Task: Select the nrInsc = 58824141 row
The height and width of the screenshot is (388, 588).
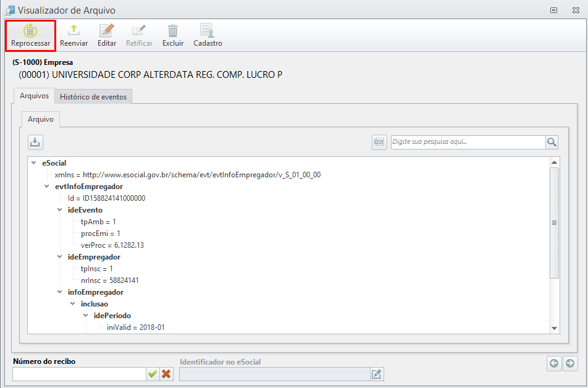Action: tap(109, 280)
